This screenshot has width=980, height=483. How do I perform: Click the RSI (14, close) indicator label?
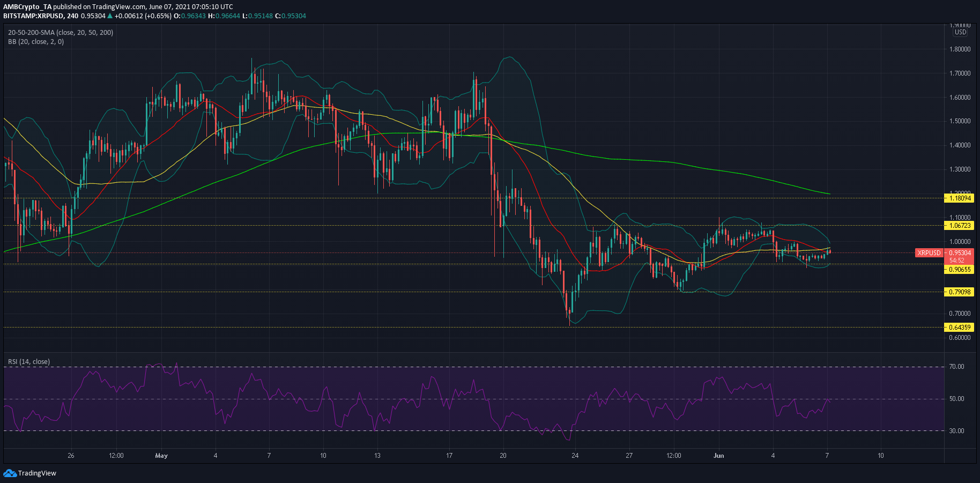(29, 361)
